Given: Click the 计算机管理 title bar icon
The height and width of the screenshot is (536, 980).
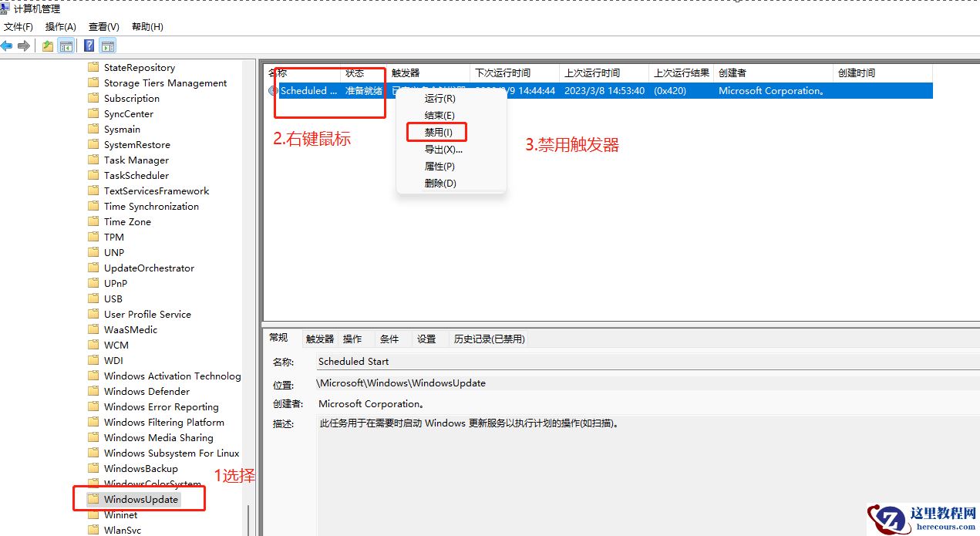Looking at the screenshot, I should pyautogui.click(x=5, y=8).
